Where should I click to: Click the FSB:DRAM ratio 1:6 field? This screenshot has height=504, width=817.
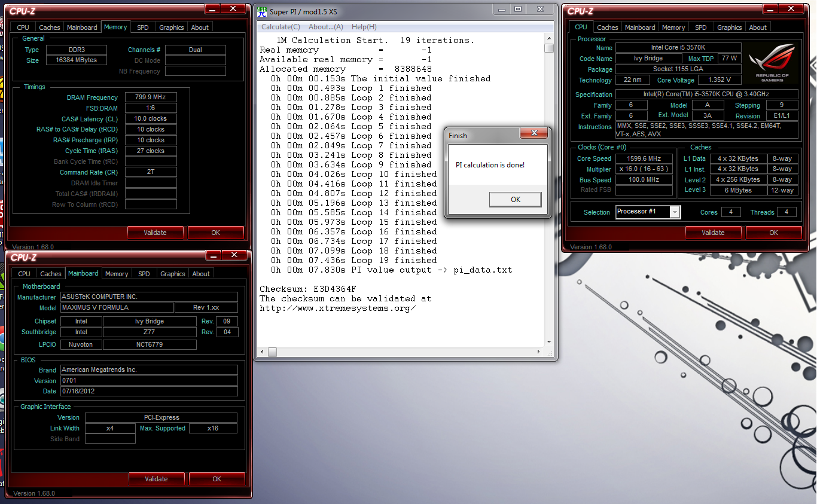tap(151, 108)
